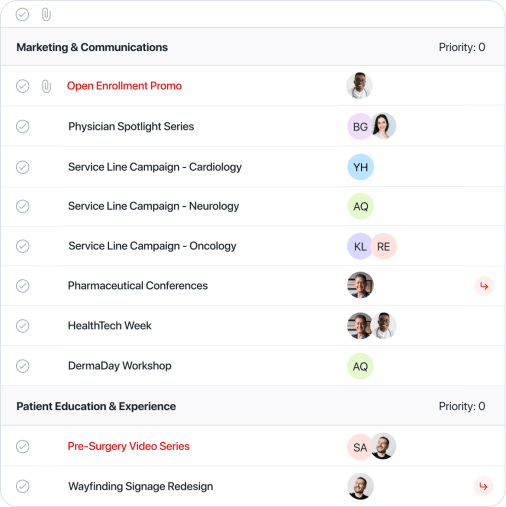The height and width of the screenshot is (507, 506).
Task: Click assignee photo on Pharmaceutical Conferences
Action: pos(360,285)
